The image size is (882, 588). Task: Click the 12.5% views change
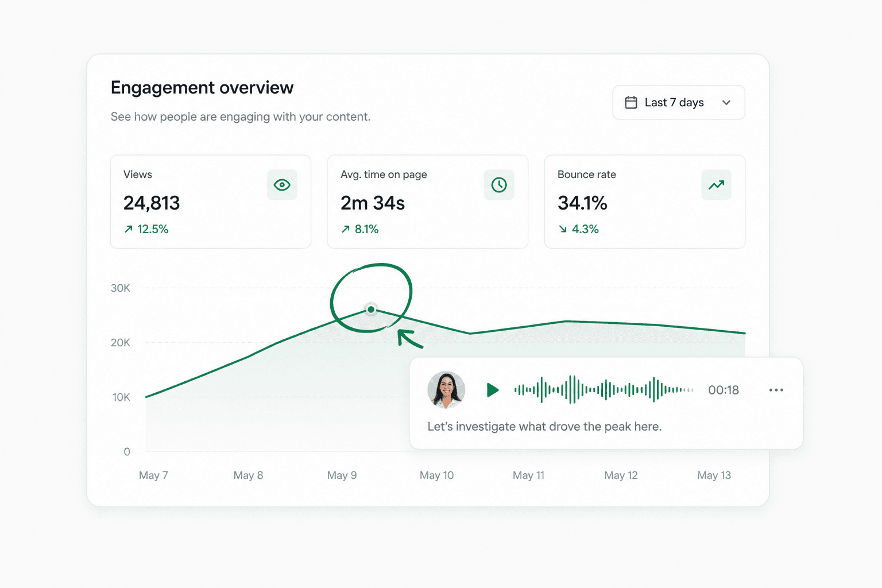[153, 229]
